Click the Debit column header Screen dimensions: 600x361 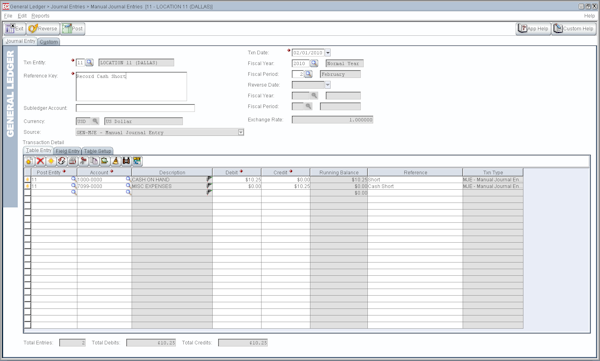(x=237, y=172)
